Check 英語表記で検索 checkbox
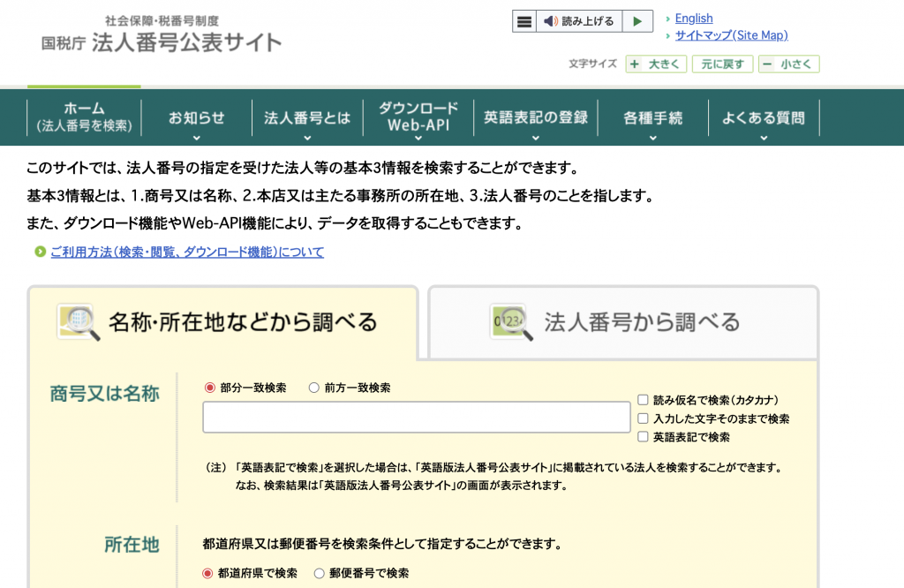 click(643, 437)
